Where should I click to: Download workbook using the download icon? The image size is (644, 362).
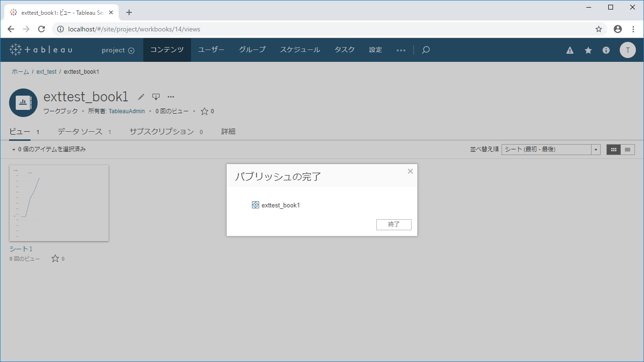click(156, 97)
